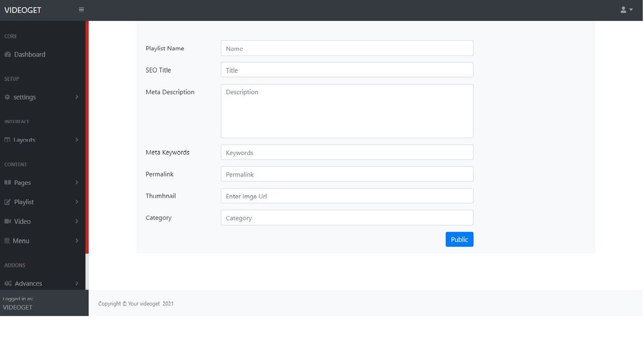Open the Dashboard menu item
The width and height of the screenshot is (644, 347).
(30, 54)
